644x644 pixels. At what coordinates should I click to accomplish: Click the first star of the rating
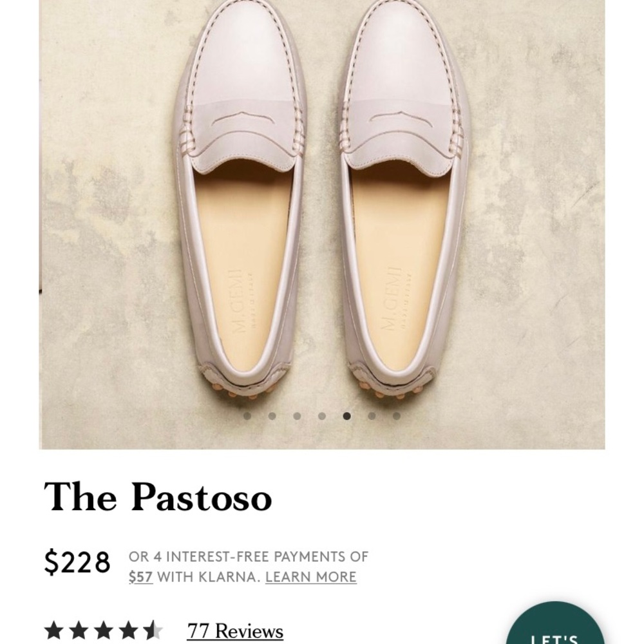53,630
